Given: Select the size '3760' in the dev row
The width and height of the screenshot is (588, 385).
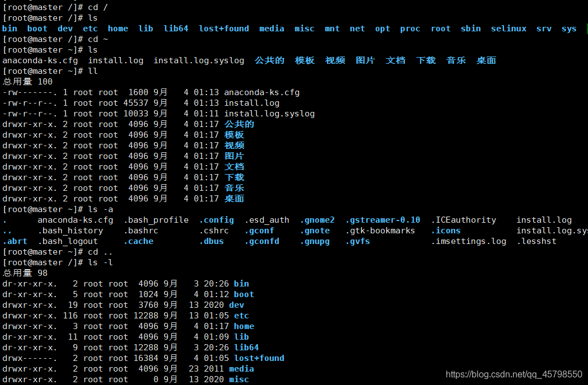Looking at the screenshot, I should click(148, 305).
